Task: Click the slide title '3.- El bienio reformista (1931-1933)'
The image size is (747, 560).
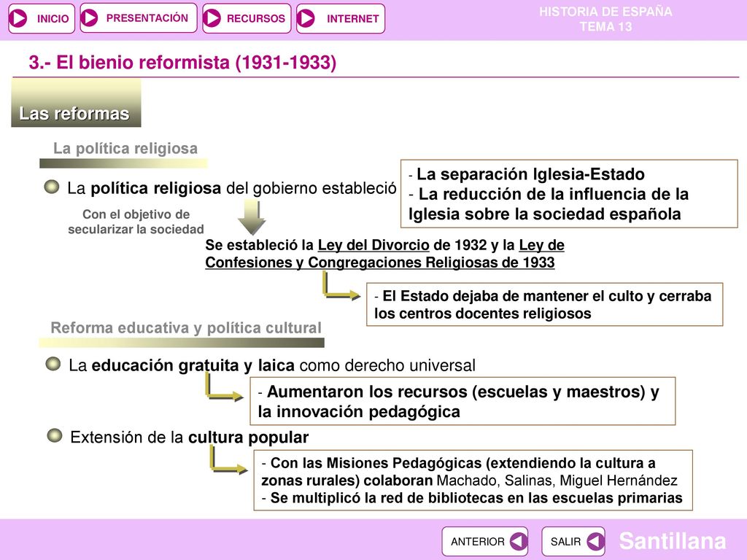Action: tap(182, 63)
